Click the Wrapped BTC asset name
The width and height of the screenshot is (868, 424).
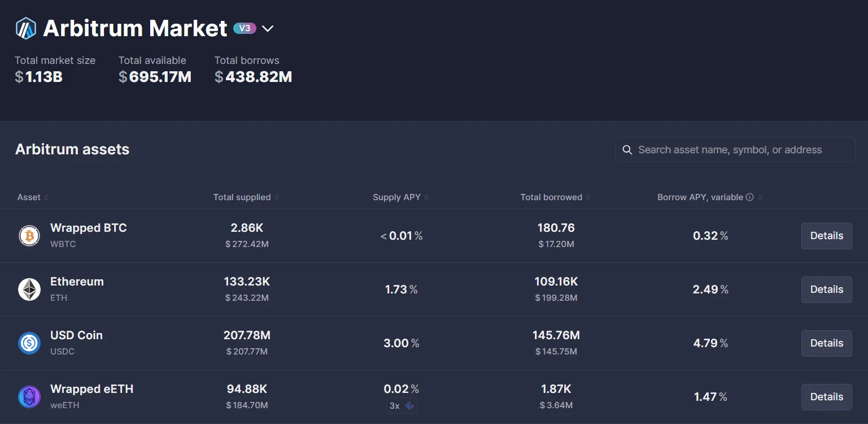pyautogui.click(x=89, y=228)
